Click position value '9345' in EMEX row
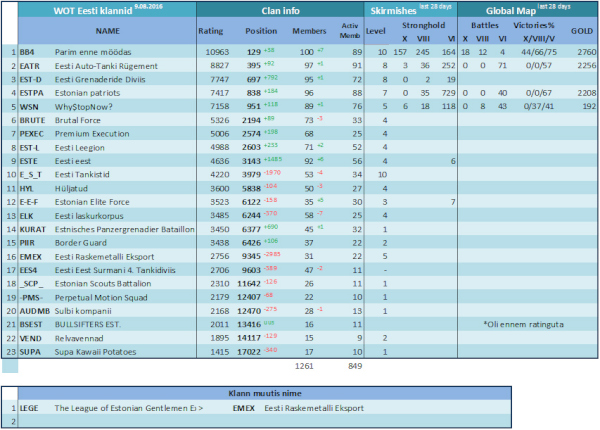The width and height of the screenshot is (600, 430). [x=251, y=256]
